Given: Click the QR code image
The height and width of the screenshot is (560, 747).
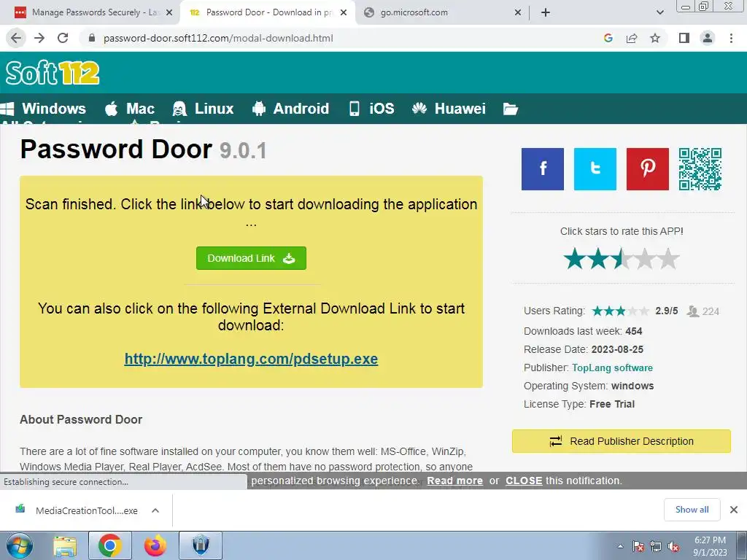Looking at the screenshot, I should tap(700, 169).
